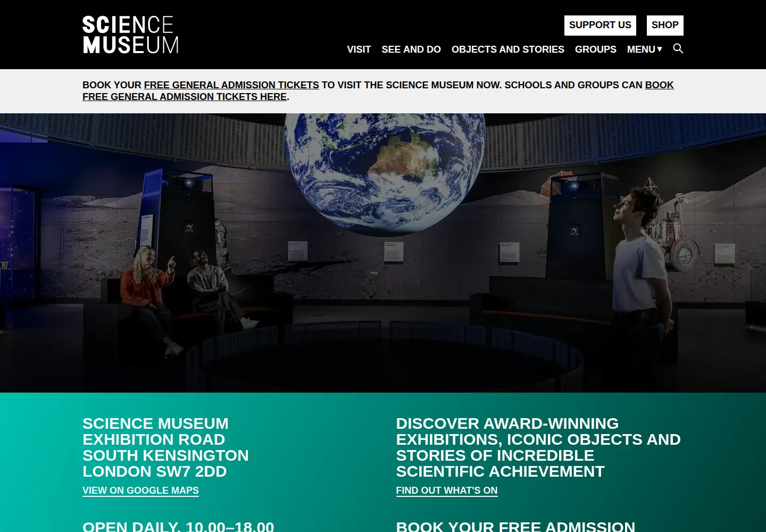This screenshot has width=766, height=532.
Task: Open View on Google Maps link
Action: click(x=140, y=491)
